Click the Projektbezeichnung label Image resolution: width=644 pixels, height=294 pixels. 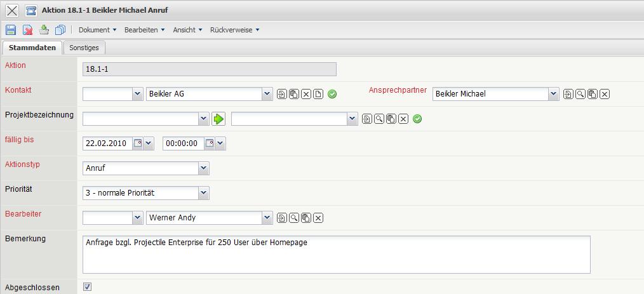[39, 115]
